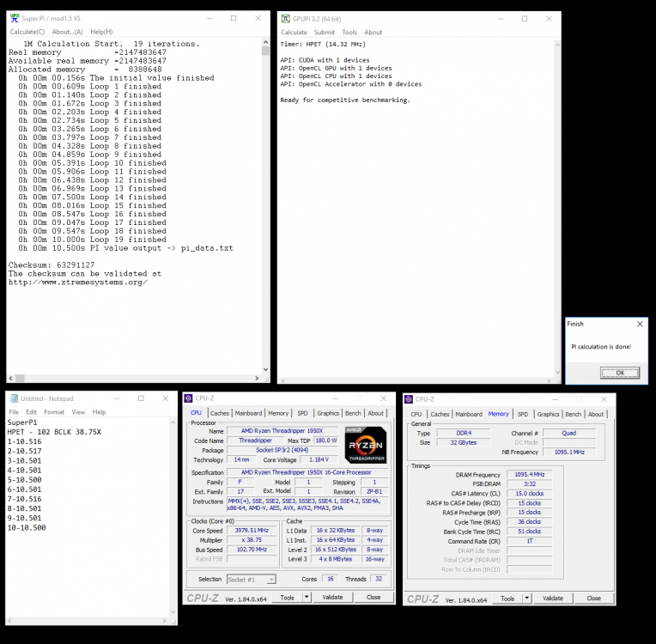This screenshot has height=644, width=656.
Task: Click the CAS# Latency value field
Action: pyautogui.click(x=530, y=494)
